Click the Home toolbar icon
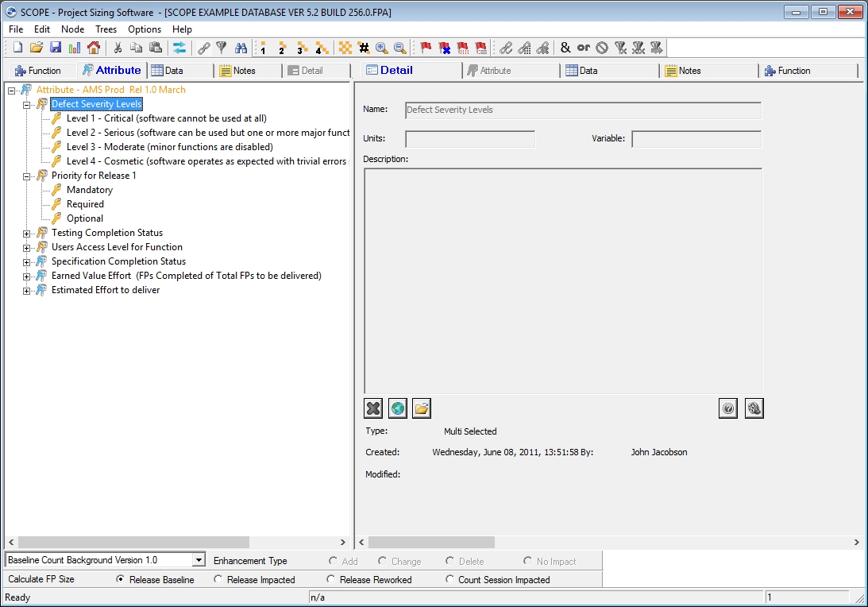 click(93, 48)
